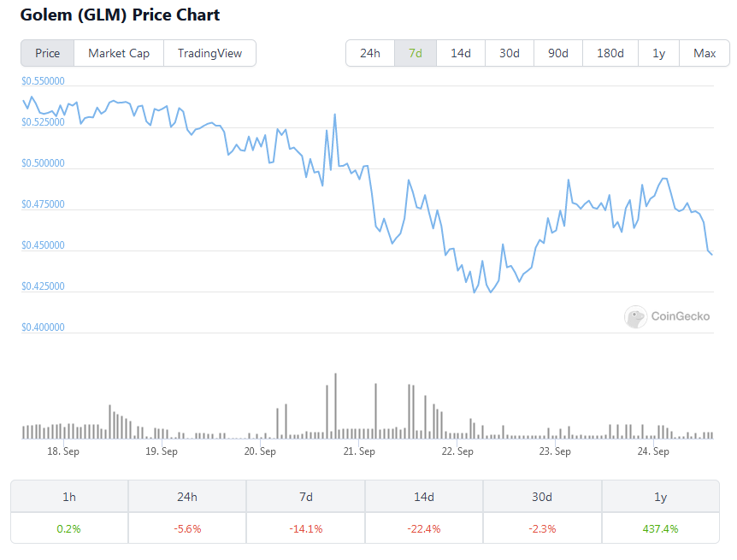Choose the 7d time range
This screenshot has width=737, height=560.
(x=416, y=53)
